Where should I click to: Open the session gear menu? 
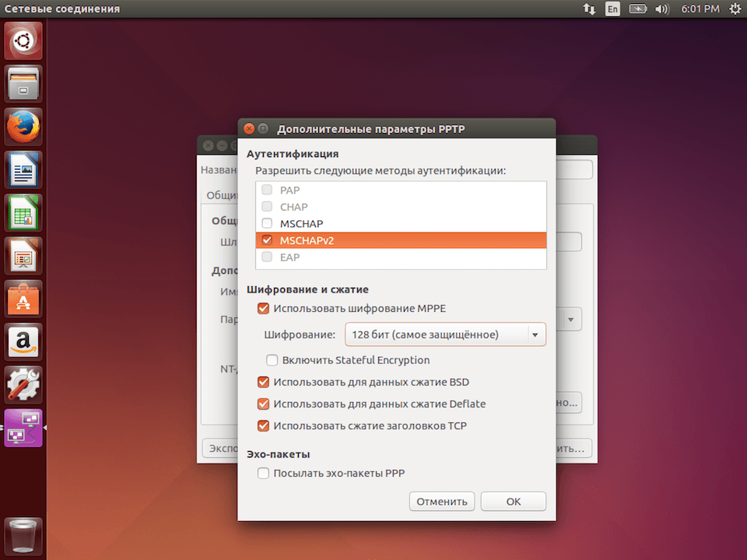pyautogui.click(x=734, y=9)
